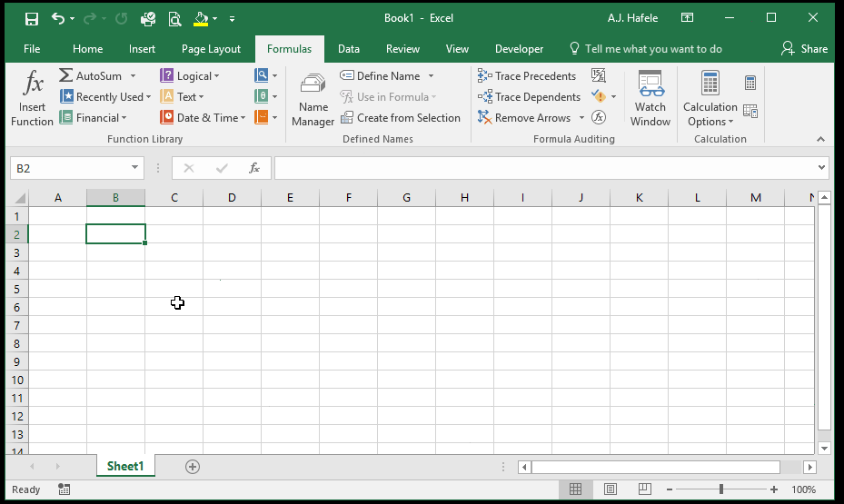Click the Redo arrow icon
Image resolution: width=844 pixels, height=504 pixels.
click(90, 18)
